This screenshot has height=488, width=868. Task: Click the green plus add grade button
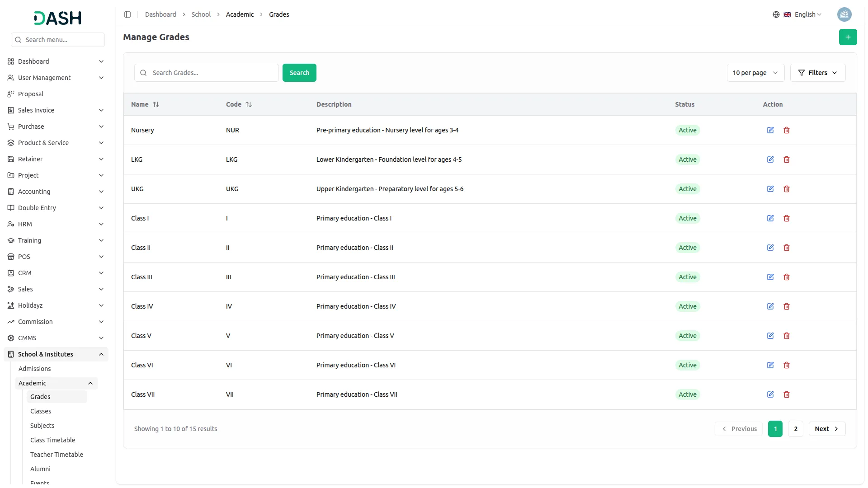848,37
